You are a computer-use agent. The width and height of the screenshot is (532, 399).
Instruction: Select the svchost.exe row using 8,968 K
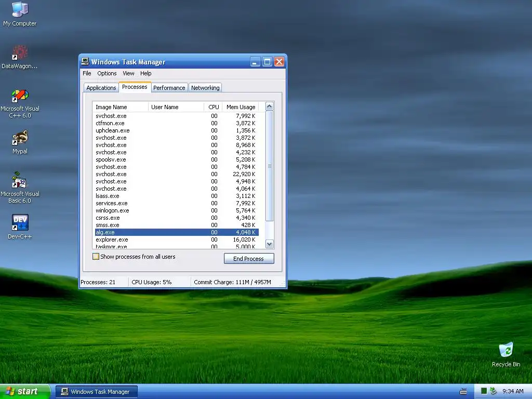[x=177, y=145]
